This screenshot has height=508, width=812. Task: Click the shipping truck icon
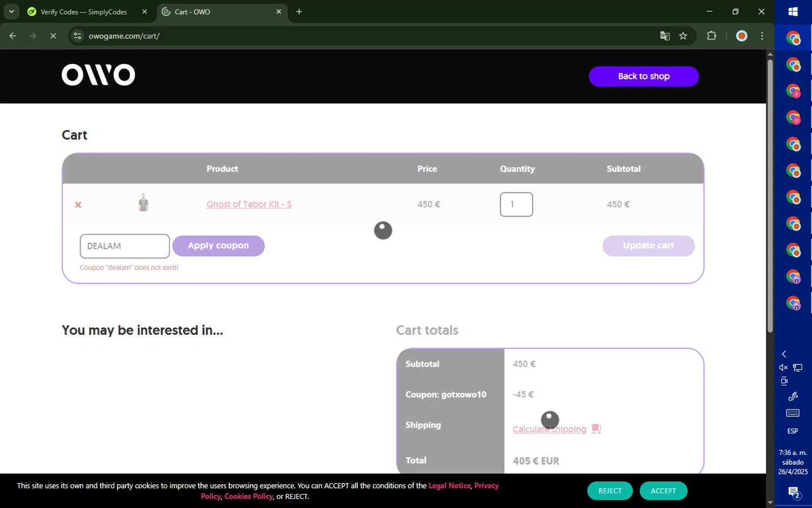(597, 428)
